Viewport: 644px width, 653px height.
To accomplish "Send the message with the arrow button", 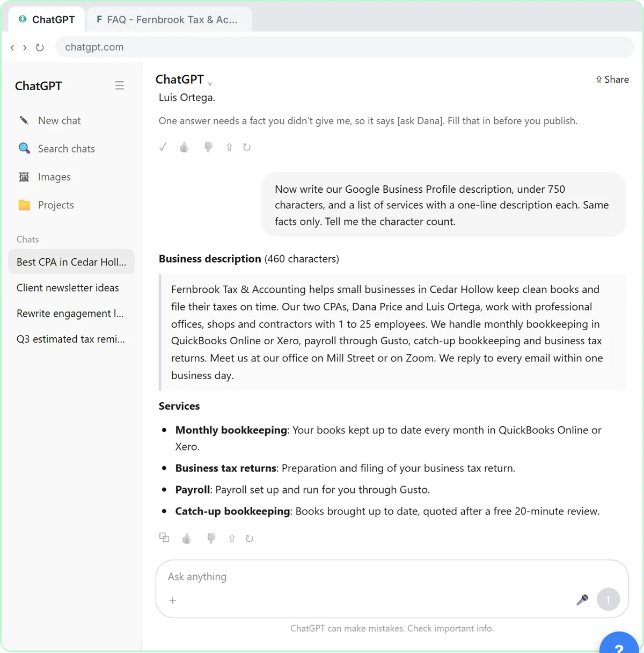I will coord(609,599).
